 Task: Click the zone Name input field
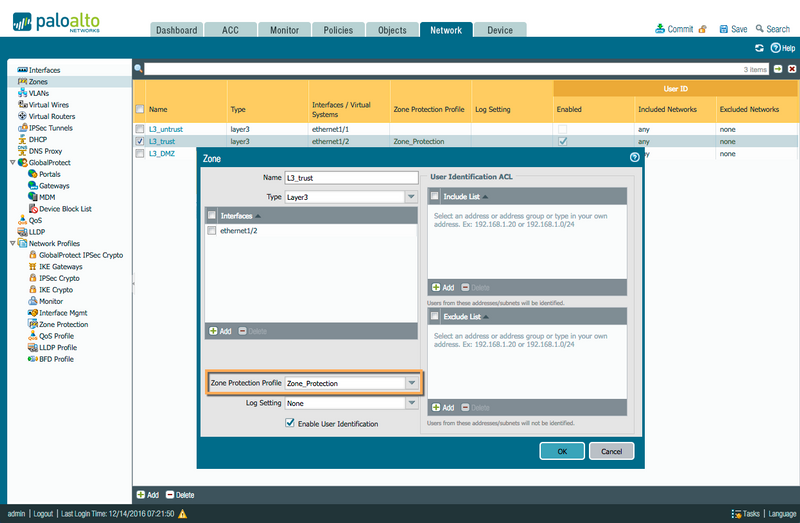coord(351,178)
